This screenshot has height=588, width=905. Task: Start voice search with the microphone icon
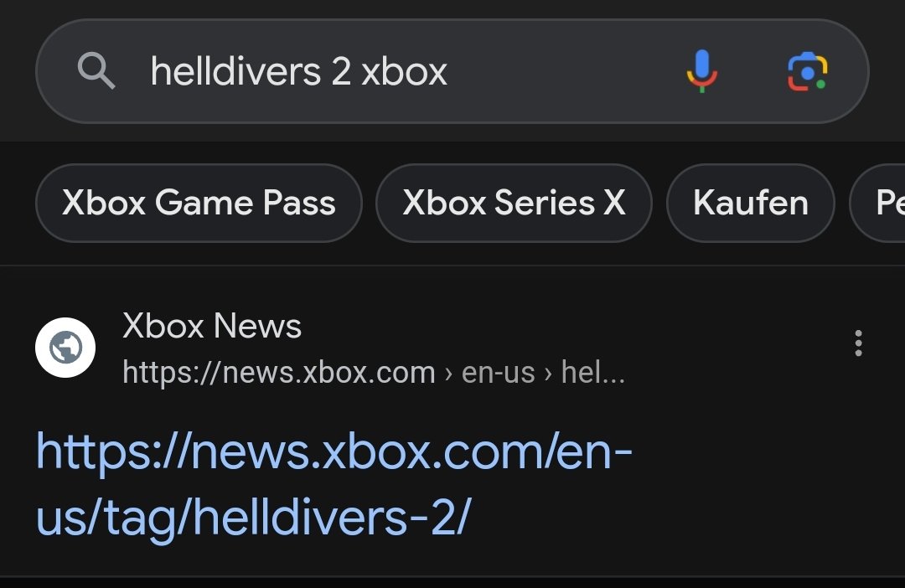click(x=702, y=71)
